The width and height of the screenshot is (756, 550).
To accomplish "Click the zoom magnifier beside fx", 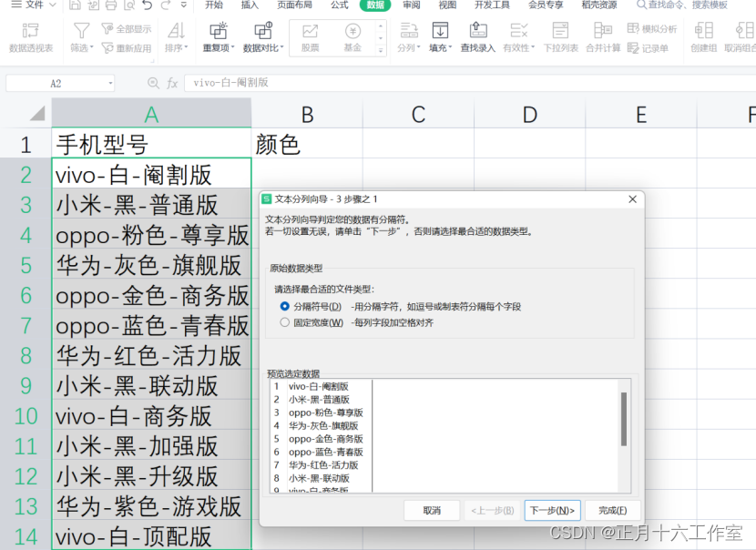I will point(153,84).
